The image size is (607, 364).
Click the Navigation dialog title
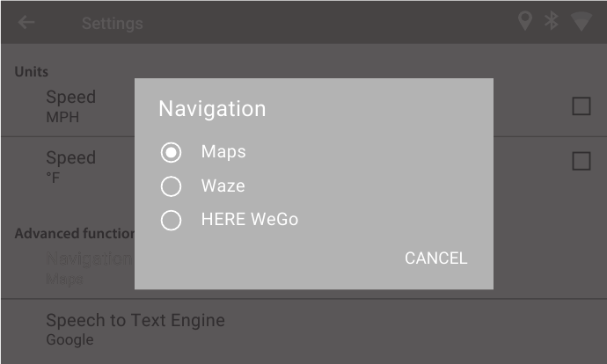(x=212, y=109)
